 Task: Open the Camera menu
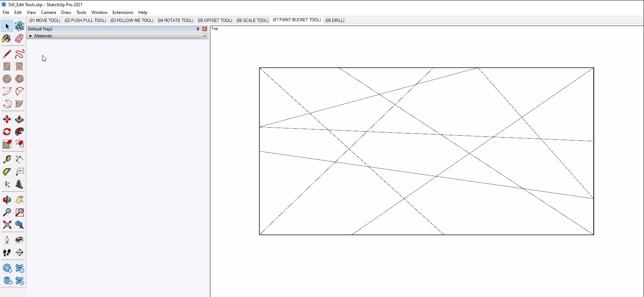click(48, 12)
